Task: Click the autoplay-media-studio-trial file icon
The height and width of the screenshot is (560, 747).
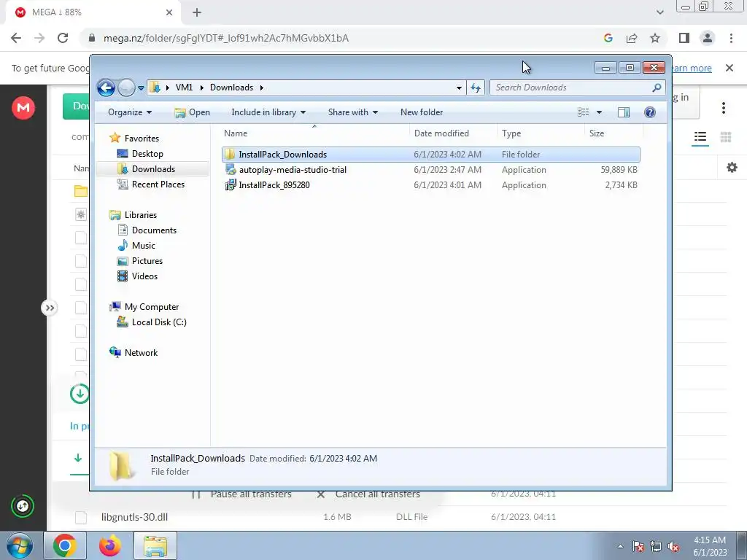Action: point(231,170)
